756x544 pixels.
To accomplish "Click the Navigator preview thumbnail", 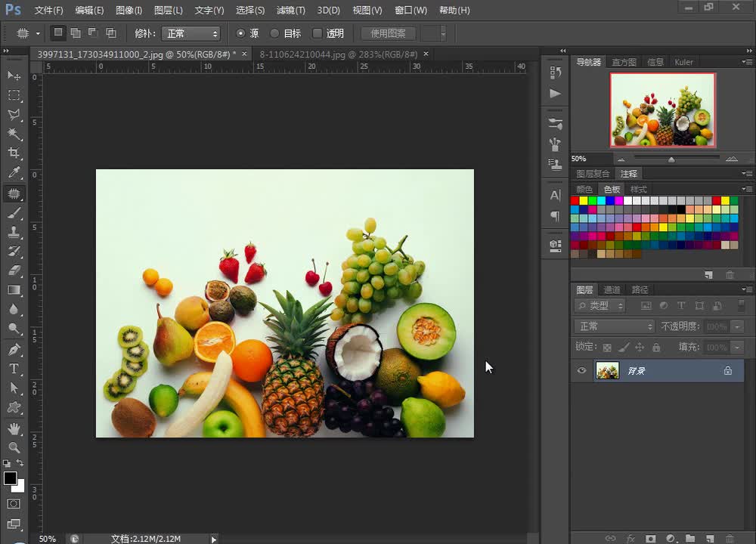I will 662,110.
